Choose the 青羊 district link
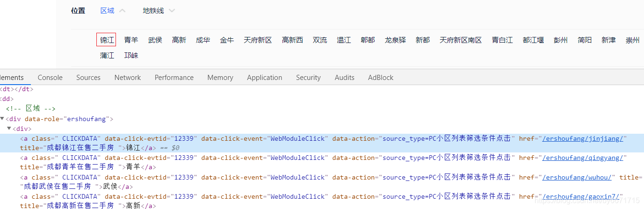 [131, 40]
